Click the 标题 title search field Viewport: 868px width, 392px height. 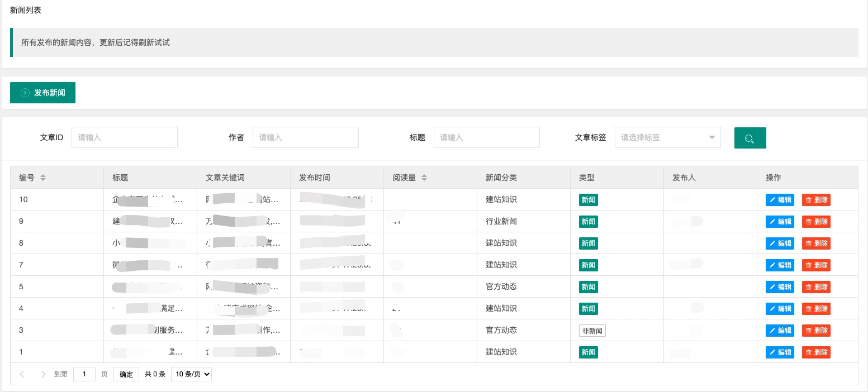(x=486, y=137)
